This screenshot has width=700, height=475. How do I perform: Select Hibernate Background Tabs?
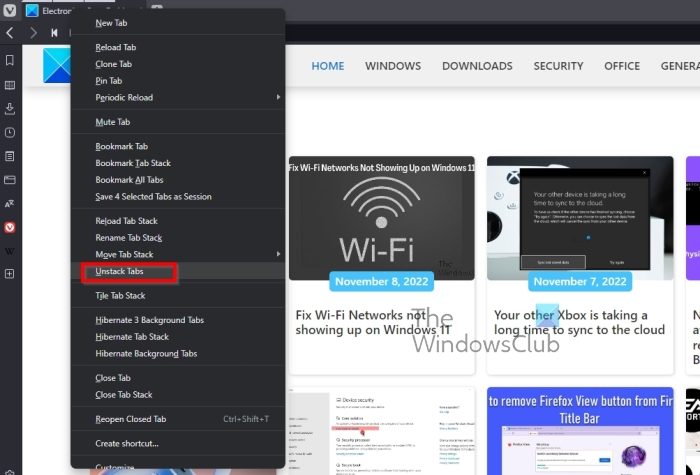[x=178, y=354]
